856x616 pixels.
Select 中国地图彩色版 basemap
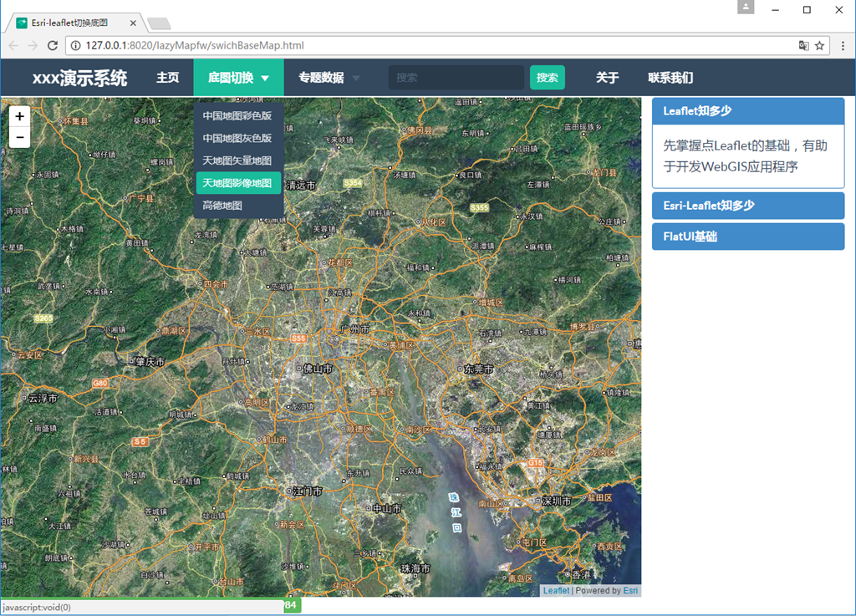coord(237,115)
